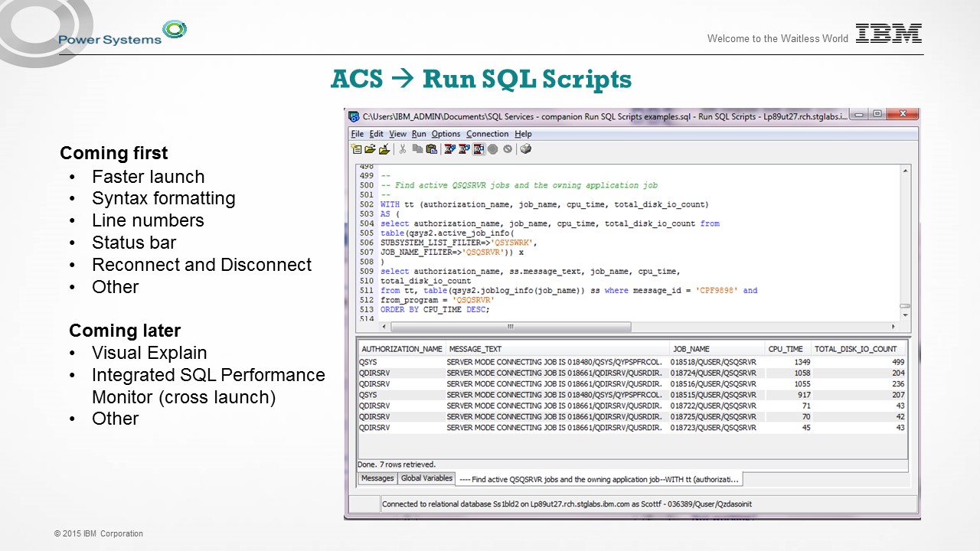
Task: Click the Run All toolbar icon
Action: [x=450, y=149]
